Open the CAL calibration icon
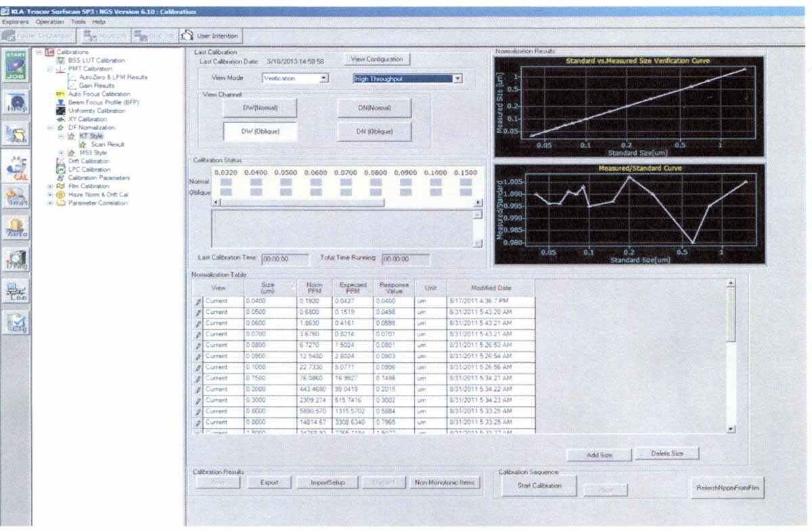The width and height of the screenshot is (812, 531). [17, 168]
